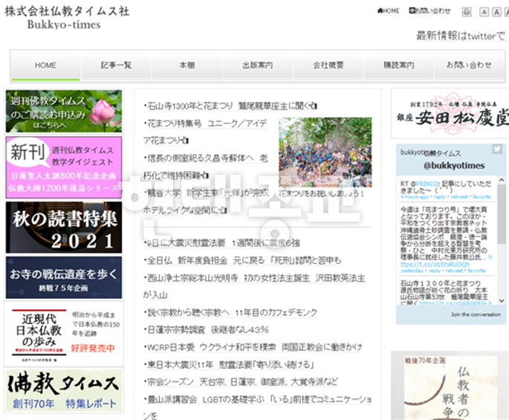Click Twitter widget scroll down arrow
Image resolution: width=509 pixels, height=420 pixels.
tap(502, 301)
